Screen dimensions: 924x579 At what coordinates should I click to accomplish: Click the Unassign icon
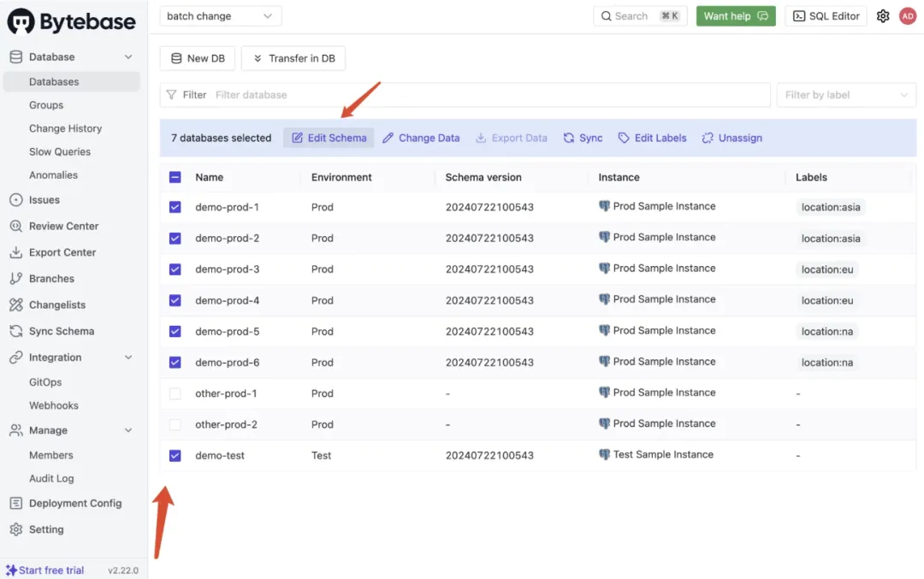(x=708, y=138)
